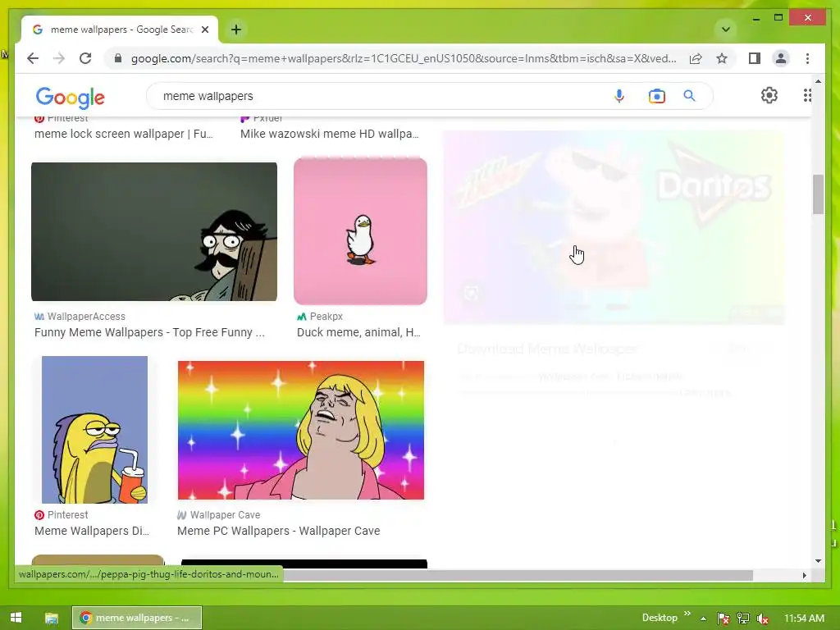Click the horizontal scrollbar thumb

pyautogui.click(x=518, y=575)
